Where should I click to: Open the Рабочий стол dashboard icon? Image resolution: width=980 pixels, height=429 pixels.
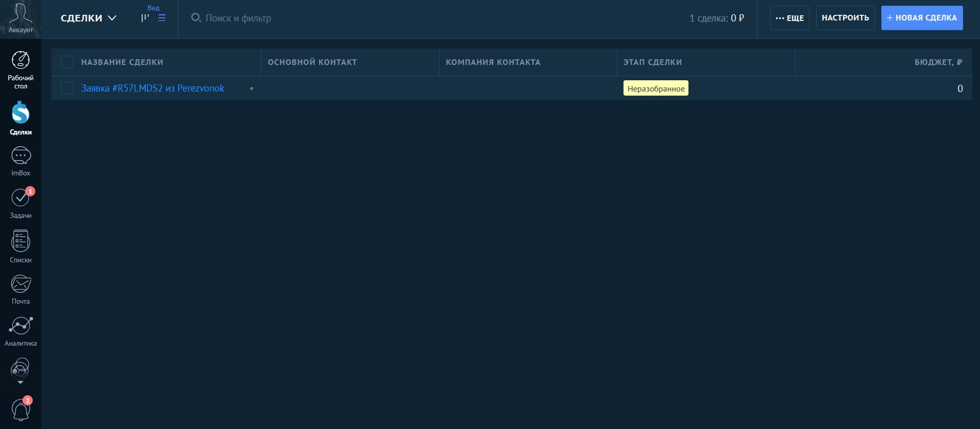[x=20, y=61]
